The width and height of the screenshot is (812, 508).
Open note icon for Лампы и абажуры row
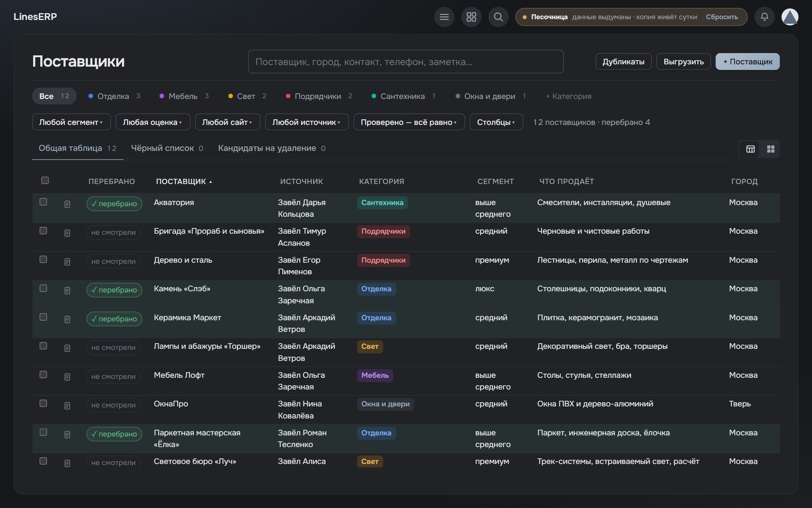[67, 348]
